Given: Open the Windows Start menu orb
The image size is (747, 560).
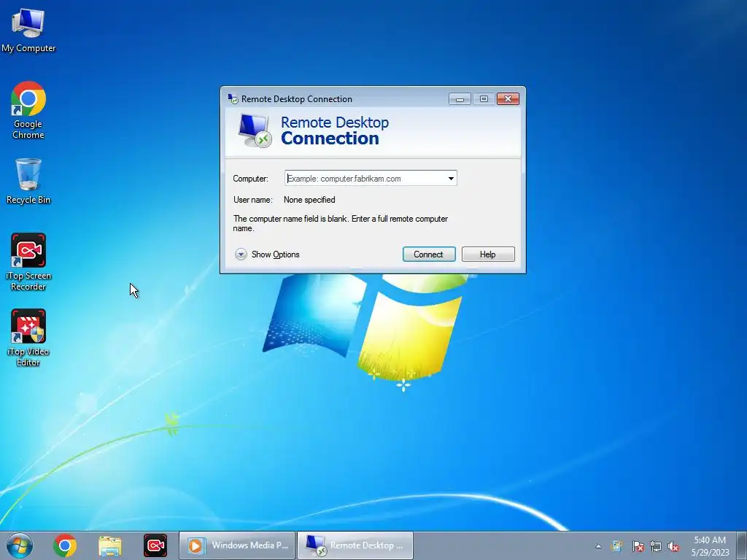Looking at the screenshot, I should (20, 545).
